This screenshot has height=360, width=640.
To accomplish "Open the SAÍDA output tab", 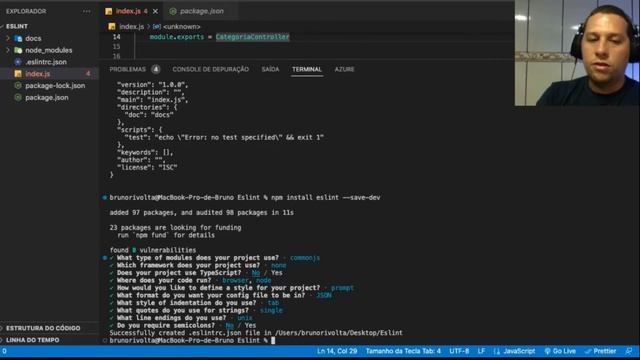I will [270, 69].
